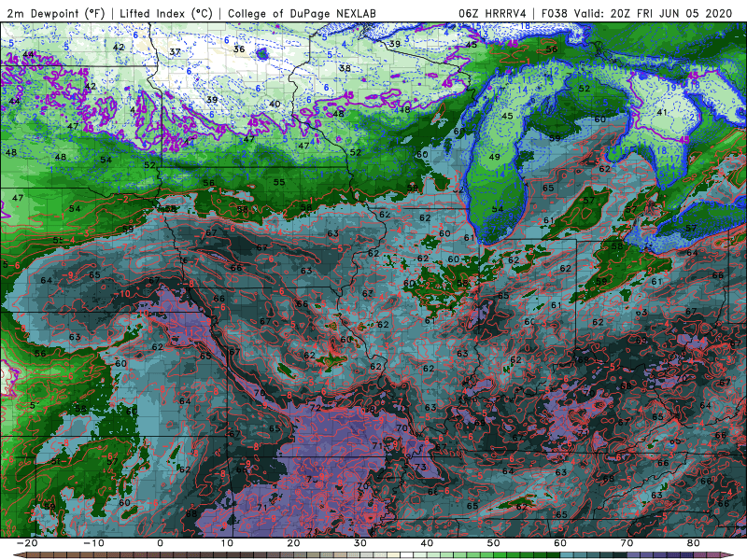This screenshot has width=747, height=560.
Task: Click the "49" dewpoint value over the lake
Action: coord(494,157)
